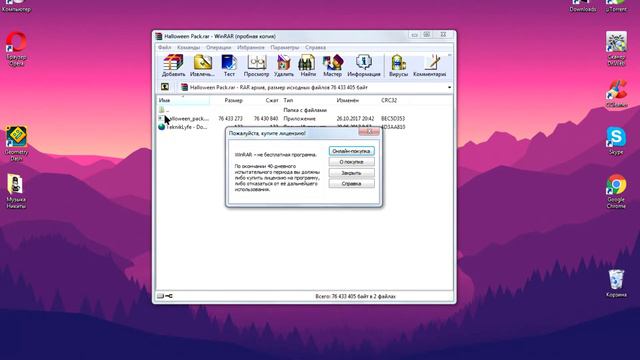Image resolution: width=640 pixels, height=360 pixels.
Task: Open the Downloads desktop folder
Action: pyautogui.click(x=583, y=6)
